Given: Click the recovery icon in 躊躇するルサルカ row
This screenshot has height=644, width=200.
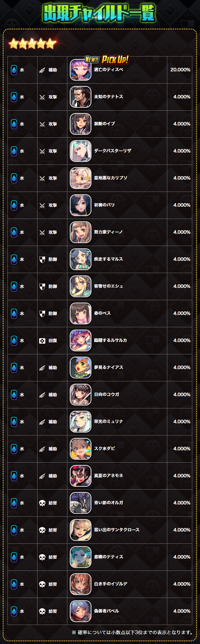Looking at the screenshot, I should pos(42,341).
